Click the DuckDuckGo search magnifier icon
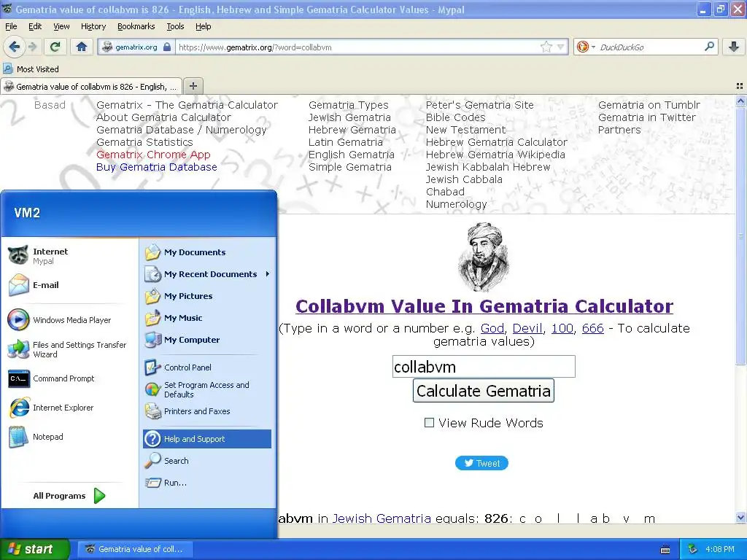Viewport: 747px width, 560px height. coord(709,47)
